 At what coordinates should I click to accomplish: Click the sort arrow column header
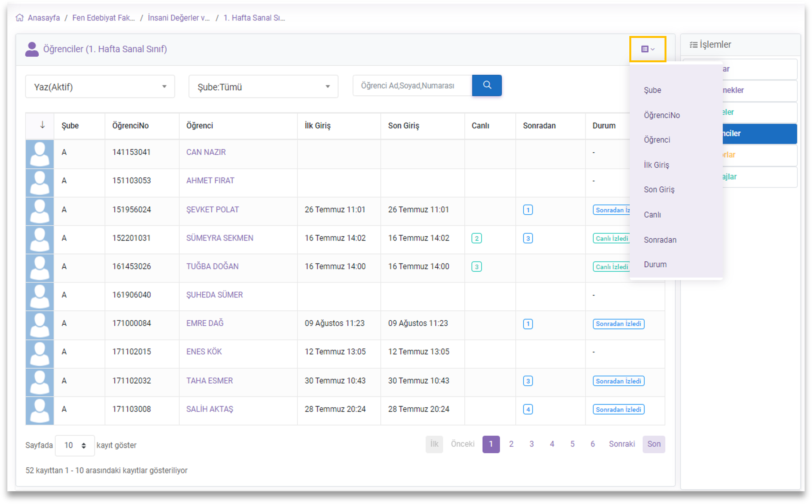[x=42, y=125]
